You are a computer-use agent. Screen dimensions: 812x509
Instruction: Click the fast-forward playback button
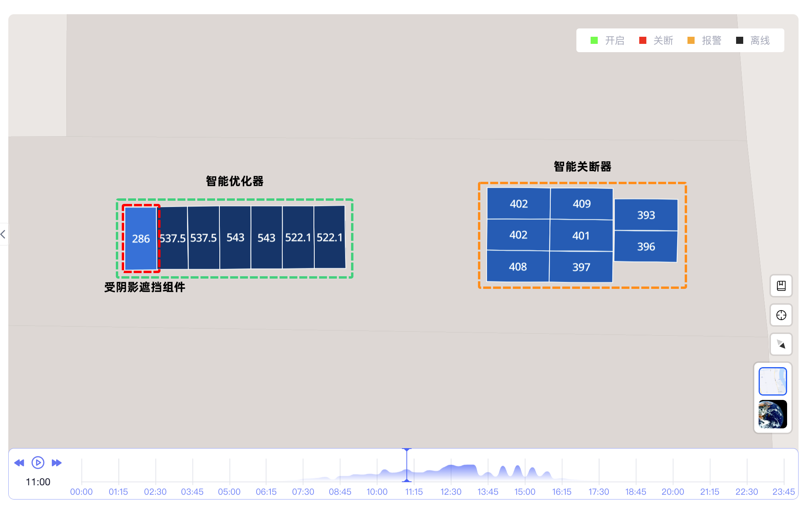pos(57,463)
